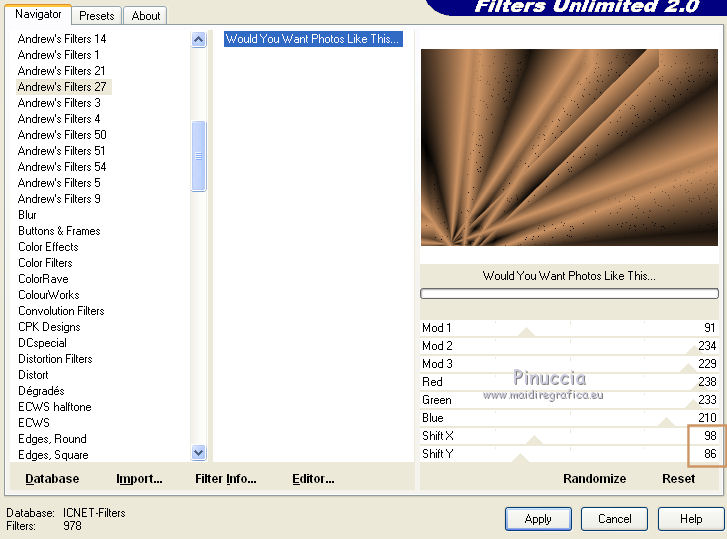This screenshot has height=539, width=727.
Task: Select Edges, Square category
Action: (x=53, y=455)
